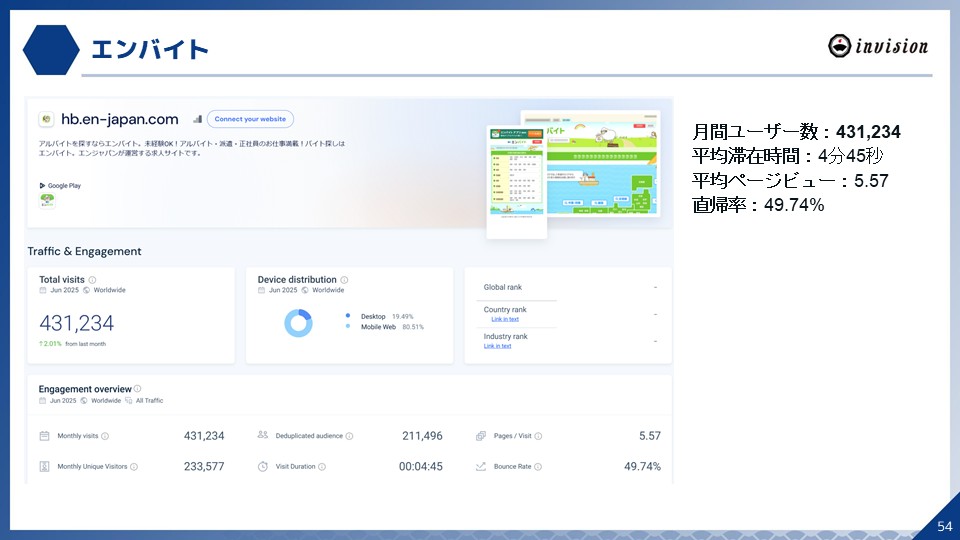This screenshot has width=960, height=540.
Task: Click the Bounce Rate value 49.74%
Action: click(642, 467)
